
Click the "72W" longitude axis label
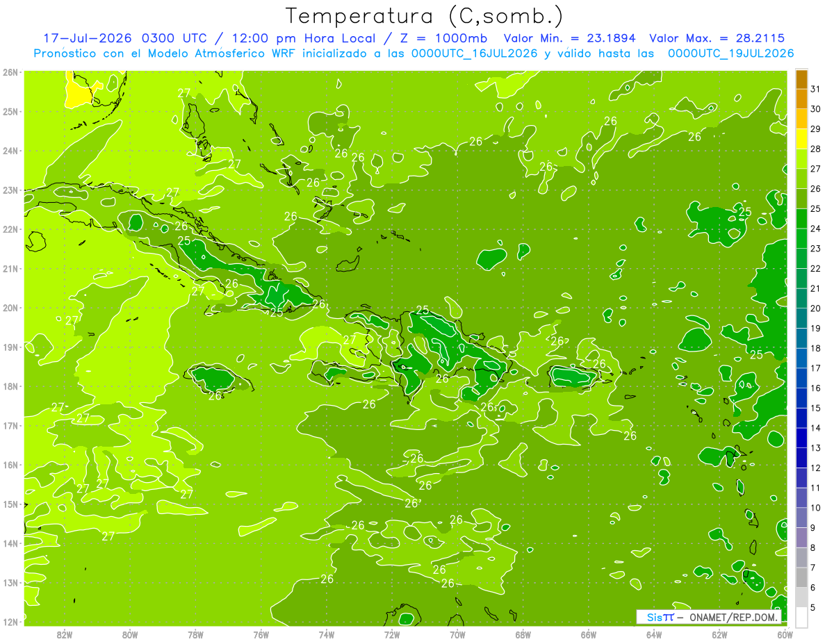(x=392, y=634)
